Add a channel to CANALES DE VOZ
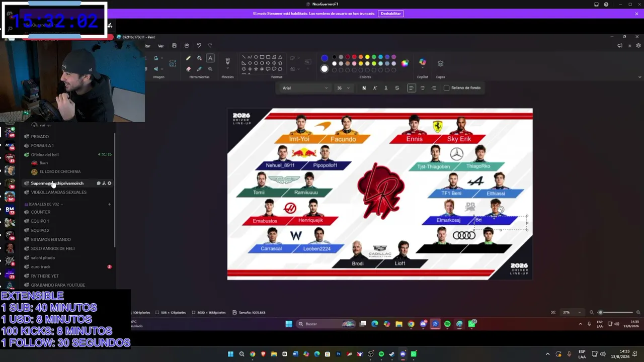 [x=109, y=204]
